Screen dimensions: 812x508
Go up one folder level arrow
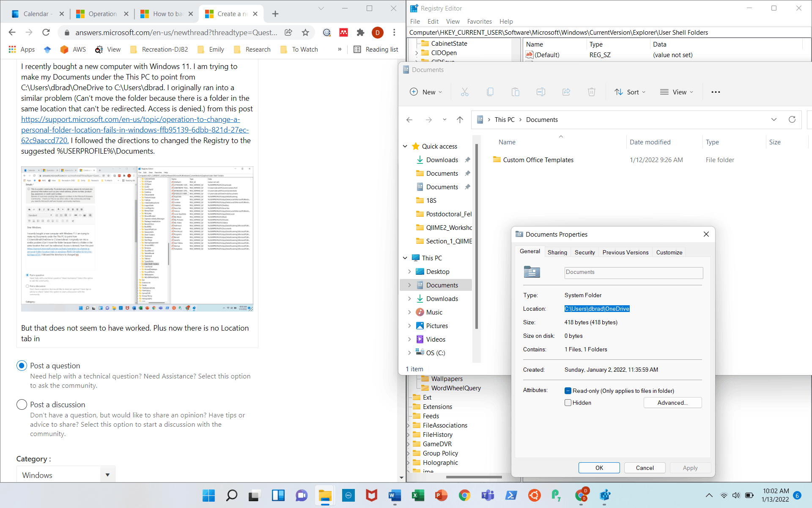point(460,120)
